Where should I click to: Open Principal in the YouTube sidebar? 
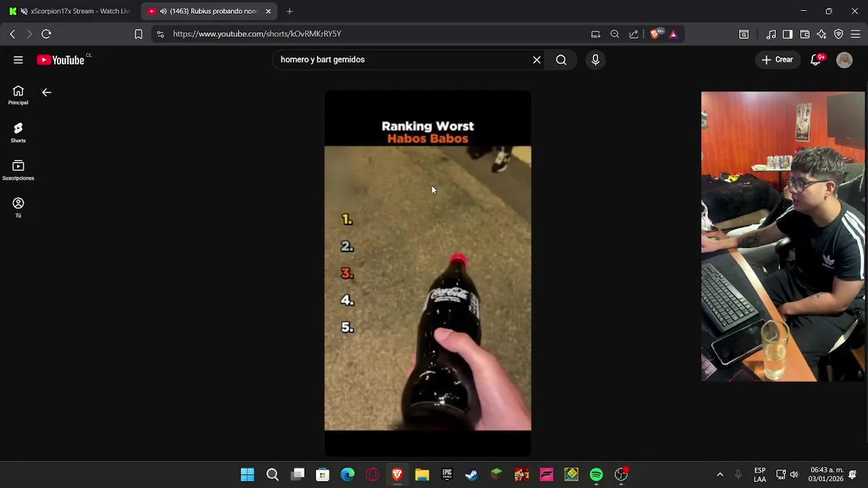pos(18,96)
